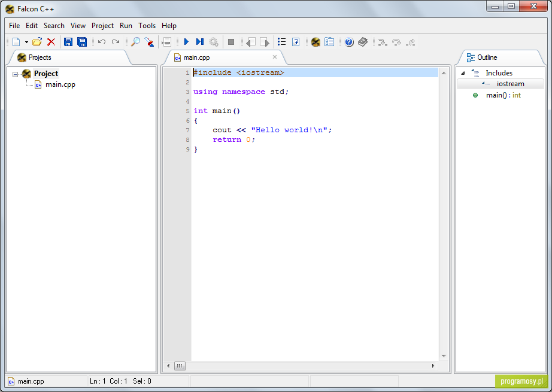Click the flashlight search-in-files icon
This screenshot has height=392, width=552.
[x=149, y=42]
